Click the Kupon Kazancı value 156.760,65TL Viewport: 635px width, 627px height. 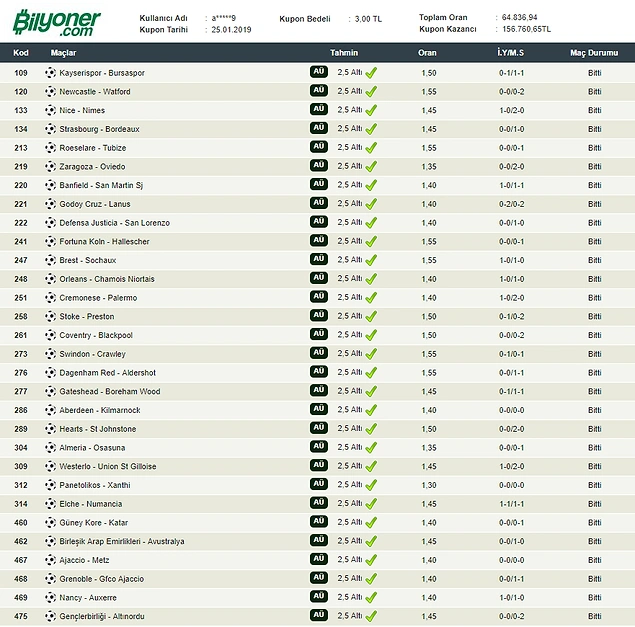[x=526, y=29]
